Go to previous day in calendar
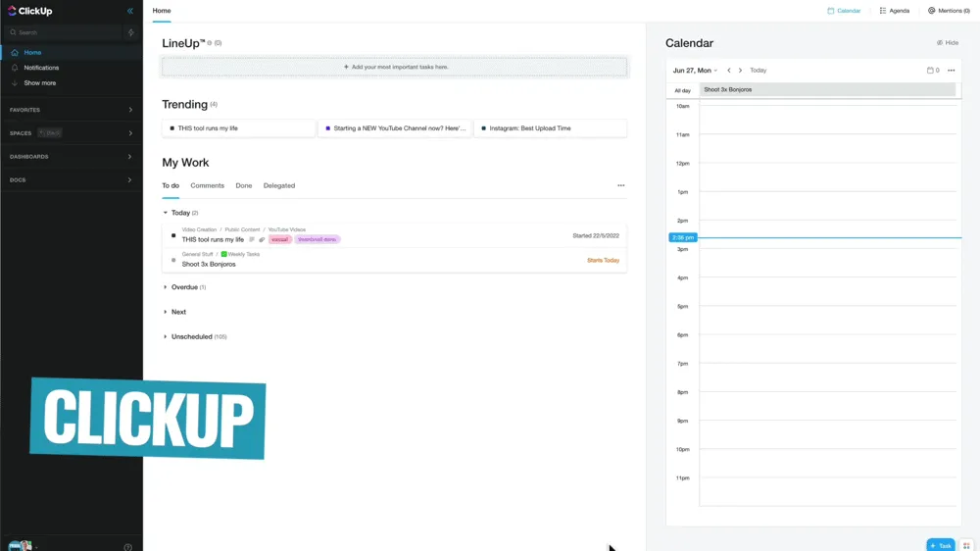The height and width of the screenshot is (551, 980). tap(729, 71)
